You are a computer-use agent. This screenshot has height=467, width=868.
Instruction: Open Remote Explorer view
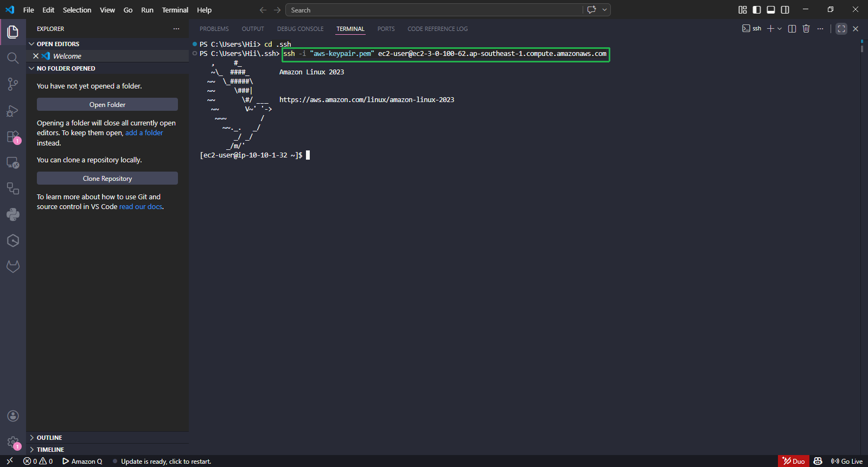tap(13, 162)
